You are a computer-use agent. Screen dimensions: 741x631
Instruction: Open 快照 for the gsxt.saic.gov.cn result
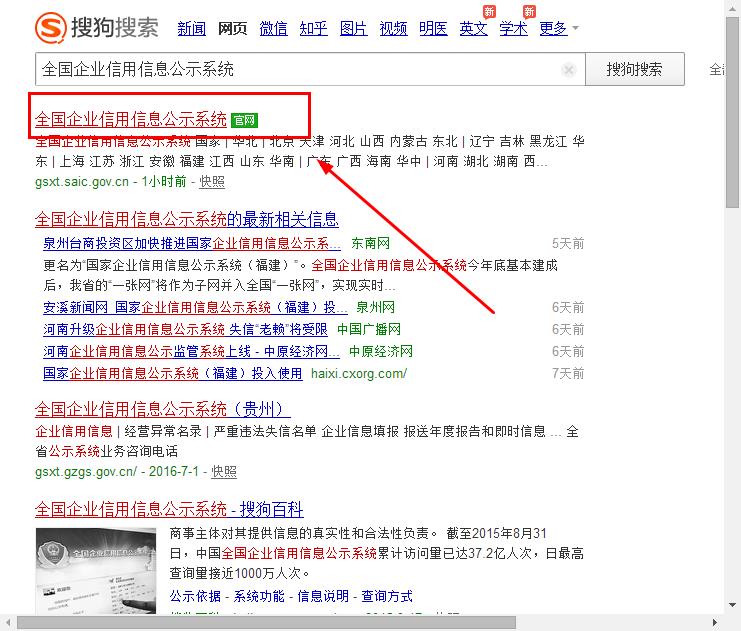pos(212,182)
